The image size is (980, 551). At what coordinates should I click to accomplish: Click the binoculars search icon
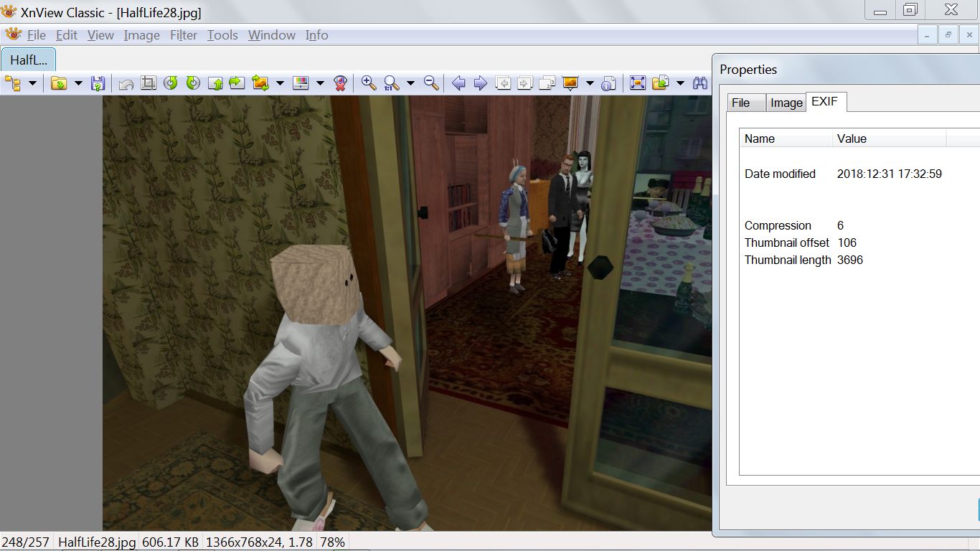pos(700,83)
